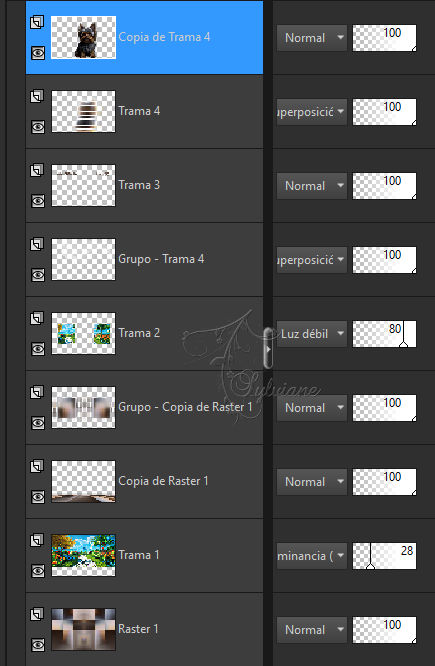Toggle visibility of the Trama 2 layer
The height and width of the screenshot is (666, 435).
click(38, 349)
